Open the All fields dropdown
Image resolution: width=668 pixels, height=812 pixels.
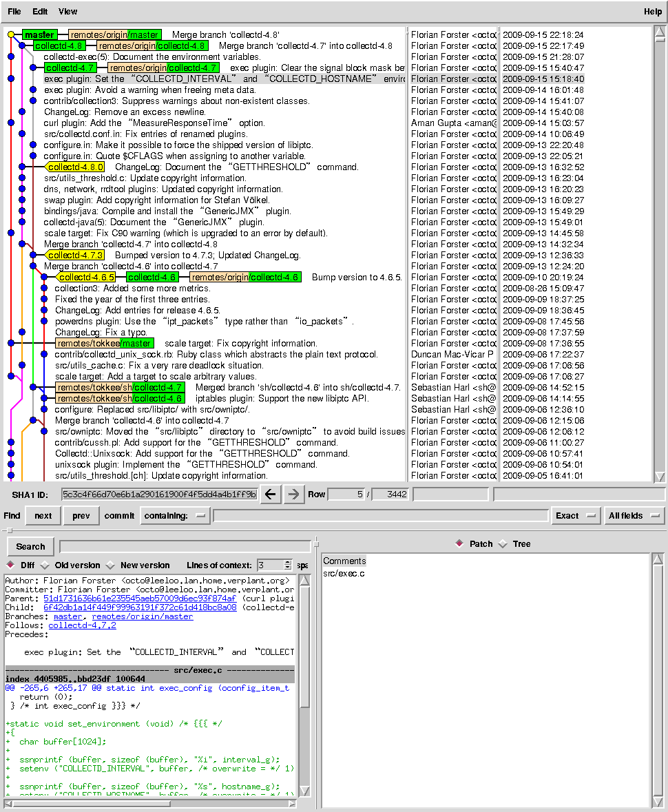coord(634,516)
